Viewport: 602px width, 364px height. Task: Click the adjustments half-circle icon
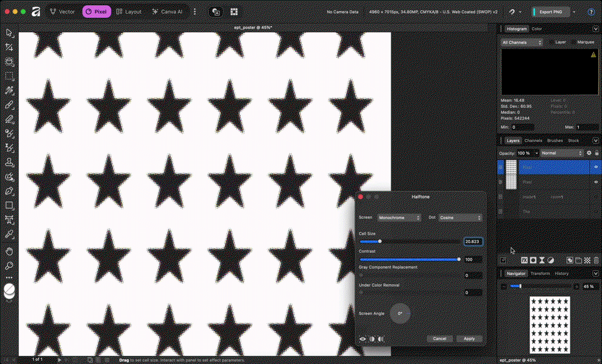[x=551, y=260]
